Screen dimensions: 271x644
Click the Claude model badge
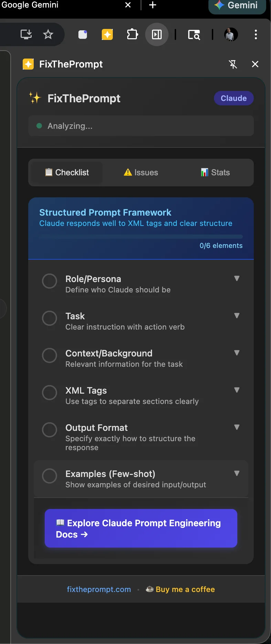pos(234,98)
